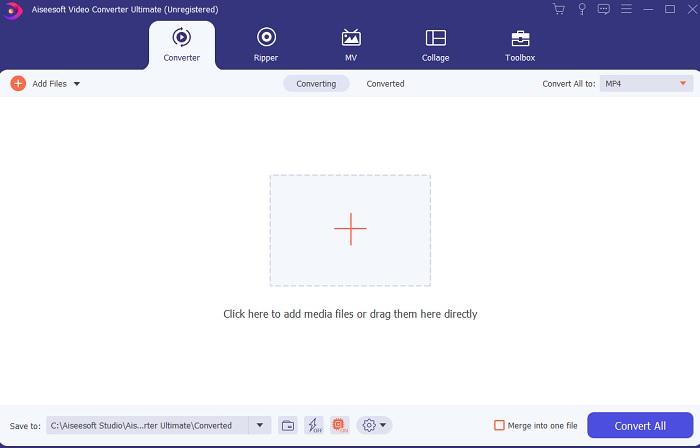Minimize the application window
Image resolution: width=700 pixels, height=448 pixels.
coord(648,9)
